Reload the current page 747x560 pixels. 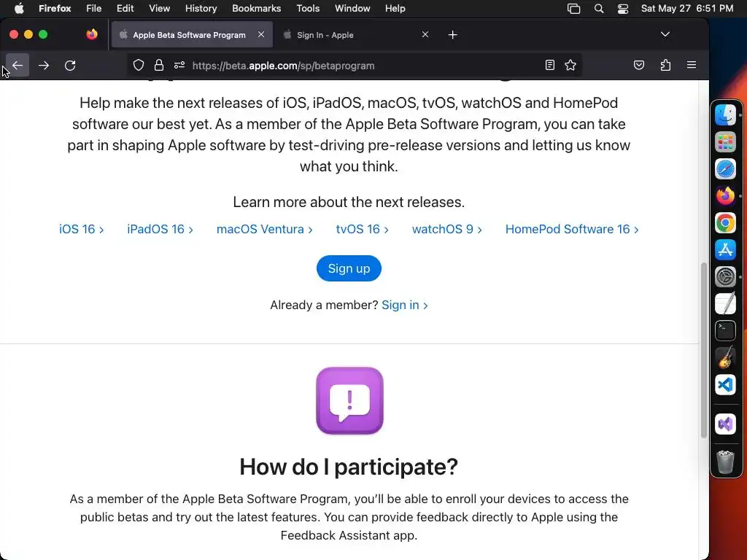[70, 65]
